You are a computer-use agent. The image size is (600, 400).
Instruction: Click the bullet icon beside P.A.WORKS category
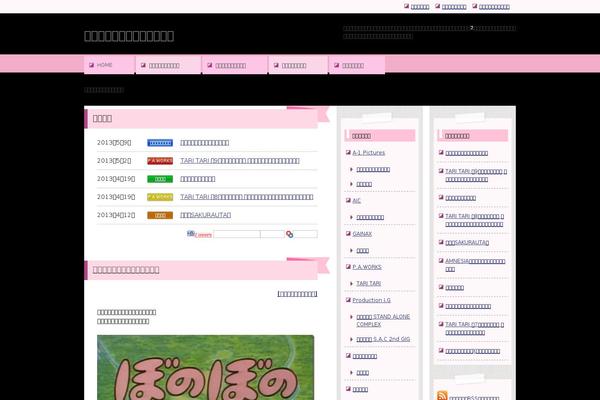[x=348, y=267]
